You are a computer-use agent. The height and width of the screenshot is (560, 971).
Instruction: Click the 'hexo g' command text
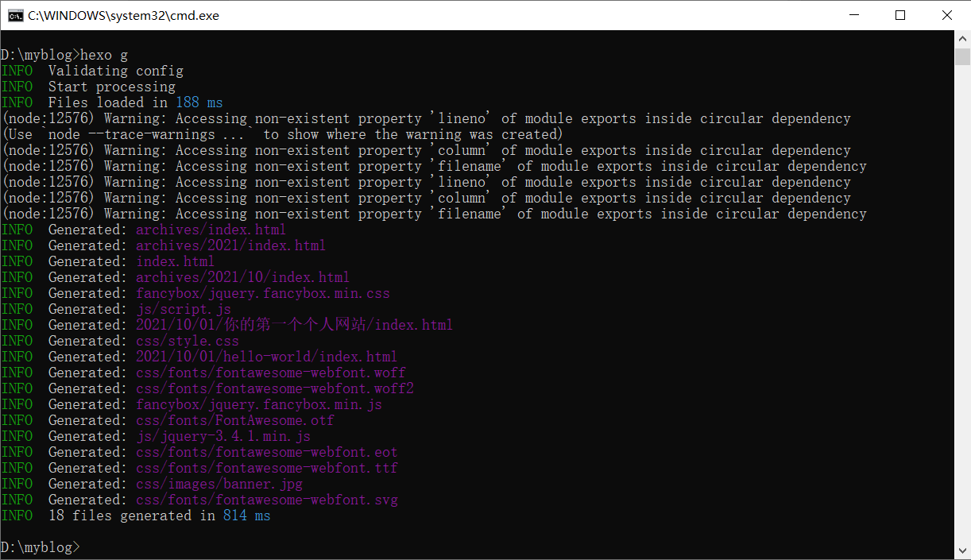click(104, 55)
